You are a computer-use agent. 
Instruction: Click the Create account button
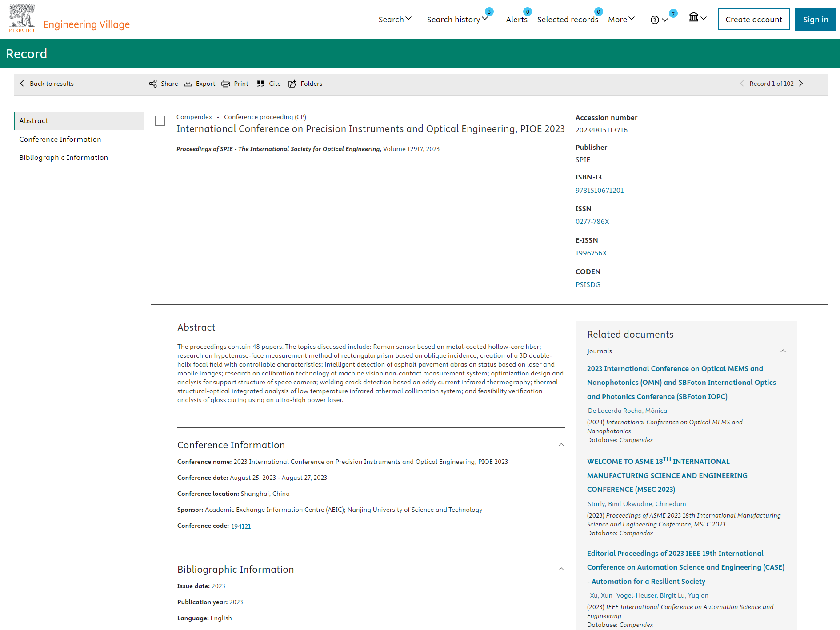(753, 20)
